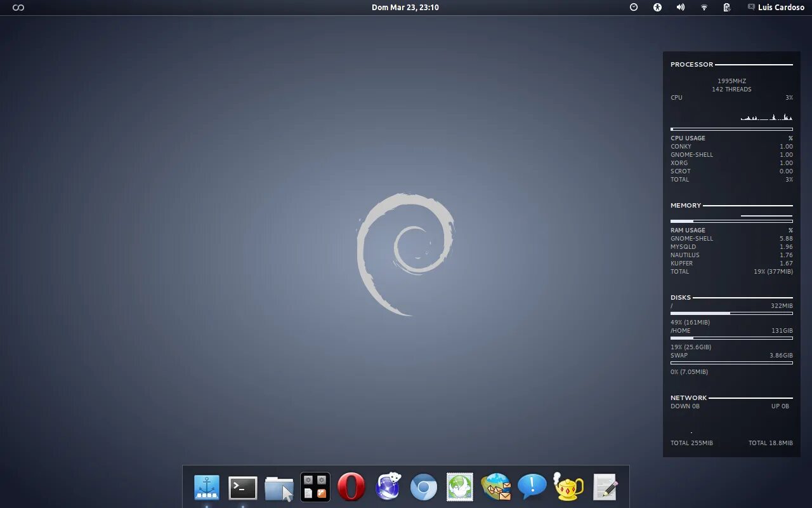The image size is (812, 508).
Task: Click the CPU usage bar in Conky
Action: pos(731,129)
